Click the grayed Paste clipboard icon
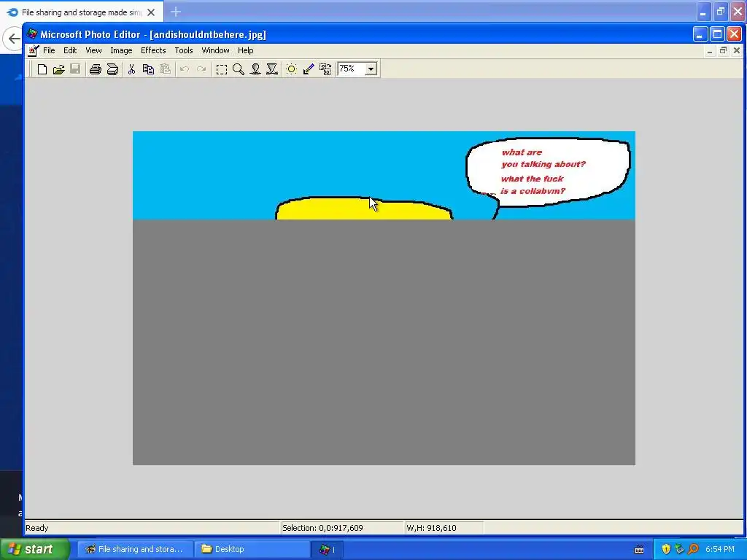 tap(165, 69)
